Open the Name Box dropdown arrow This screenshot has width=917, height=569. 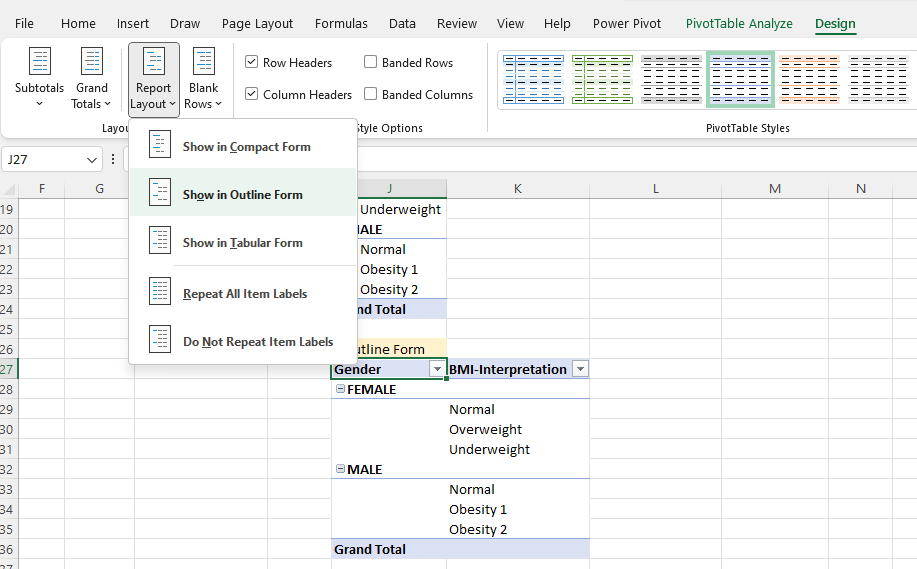[x=91, y=160]
